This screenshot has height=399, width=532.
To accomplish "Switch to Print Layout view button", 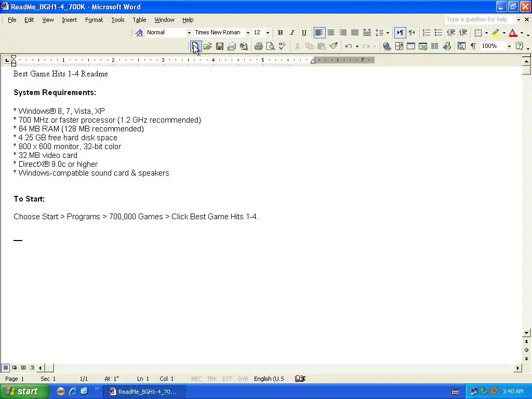I will 23,367.
